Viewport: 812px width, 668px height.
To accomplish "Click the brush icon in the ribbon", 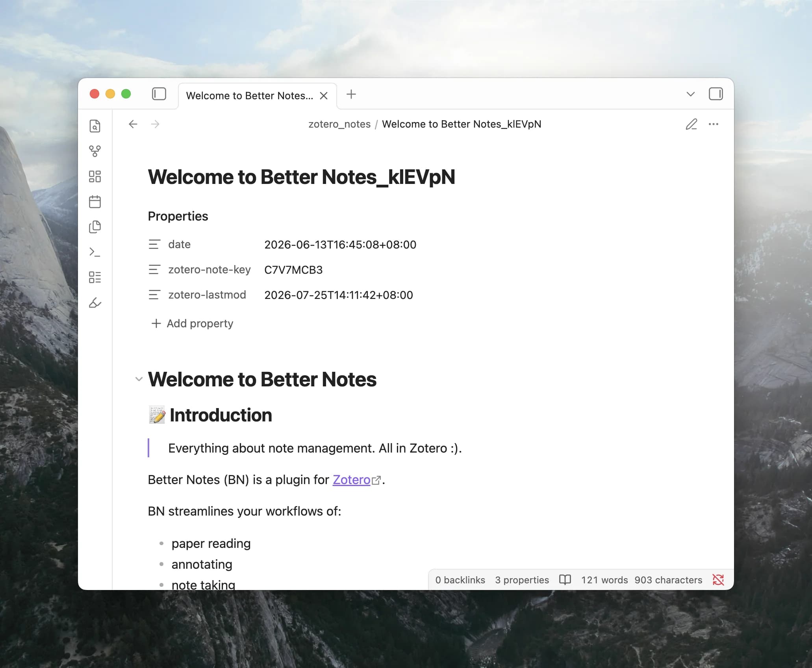I will tap(95, 302).
